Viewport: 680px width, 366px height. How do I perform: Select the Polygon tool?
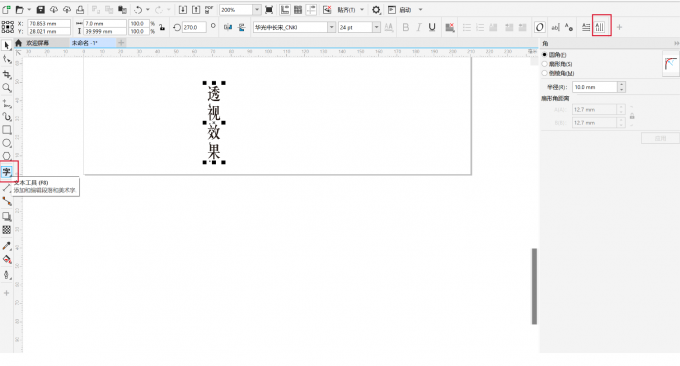click(7, 156)
